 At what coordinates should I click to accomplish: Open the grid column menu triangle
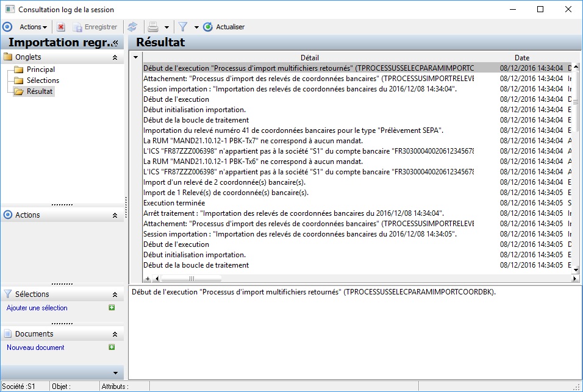[x=136, y=57]
